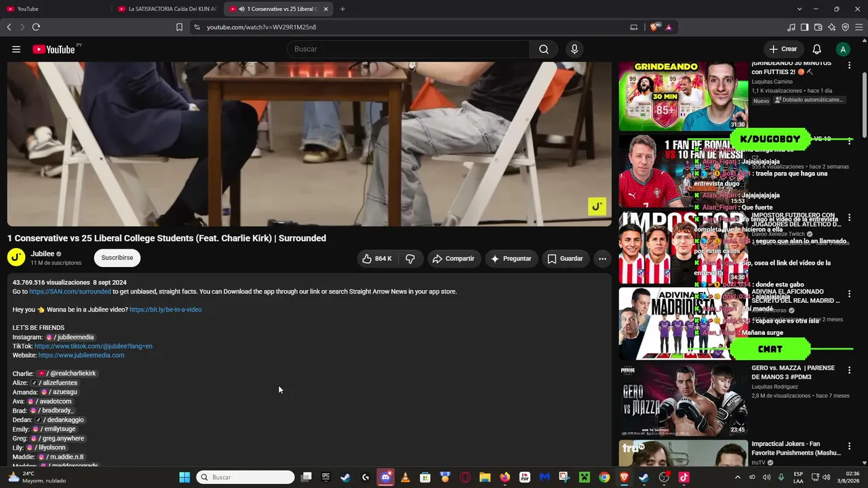Open more options for Impractical Jokers video

(x=849, y=447)
